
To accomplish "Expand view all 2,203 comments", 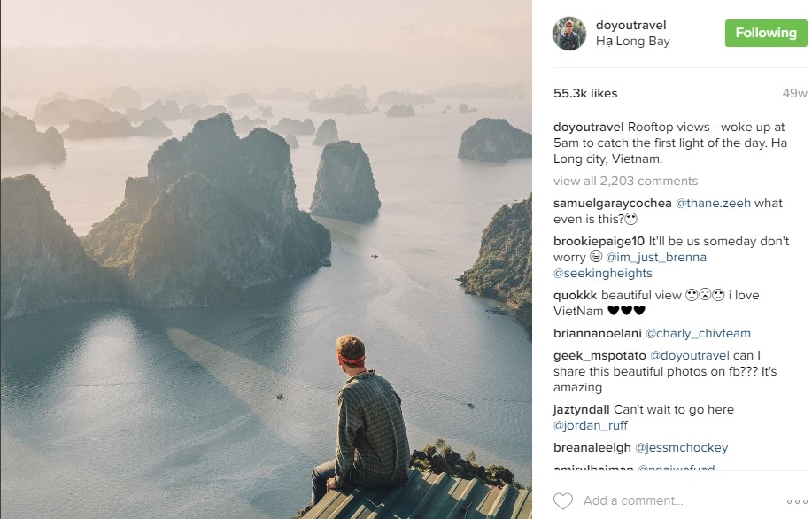I will [x=625, y=181].
